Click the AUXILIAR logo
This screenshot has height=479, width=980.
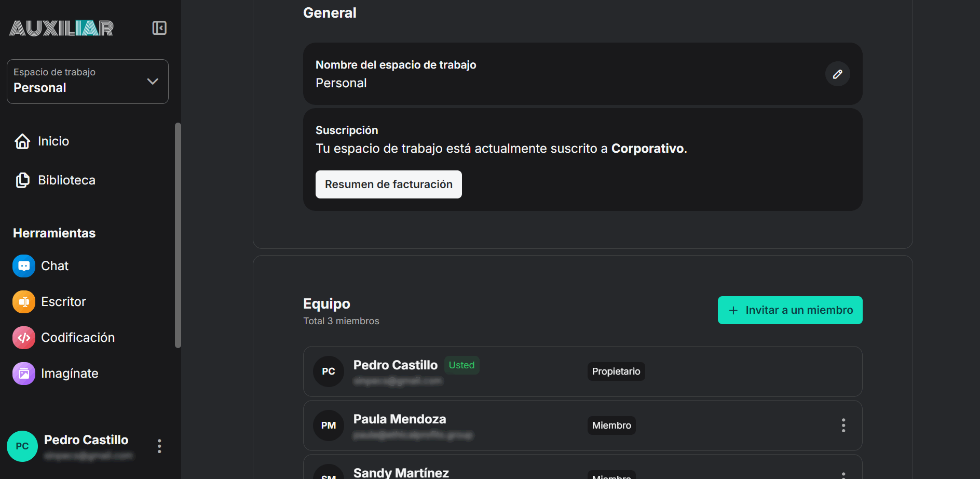61,28
